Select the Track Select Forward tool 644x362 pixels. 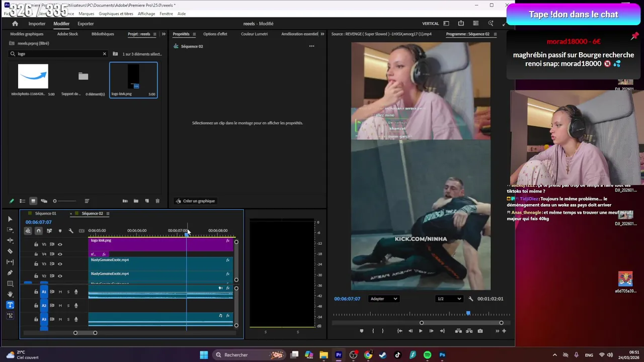point(10,230)
